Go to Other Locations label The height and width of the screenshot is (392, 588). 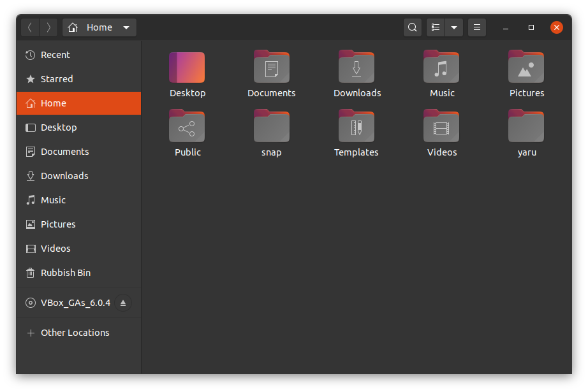click(x=75, y=333)
